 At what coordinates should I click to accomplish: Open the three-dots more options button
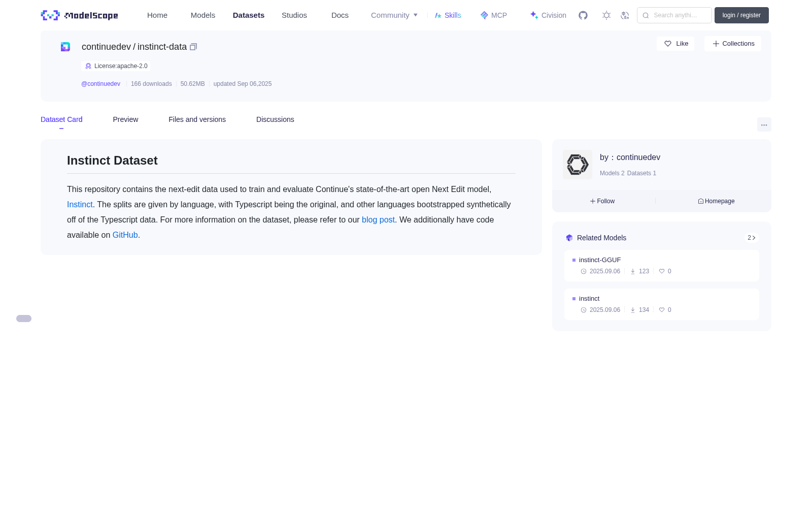(764, 124)
